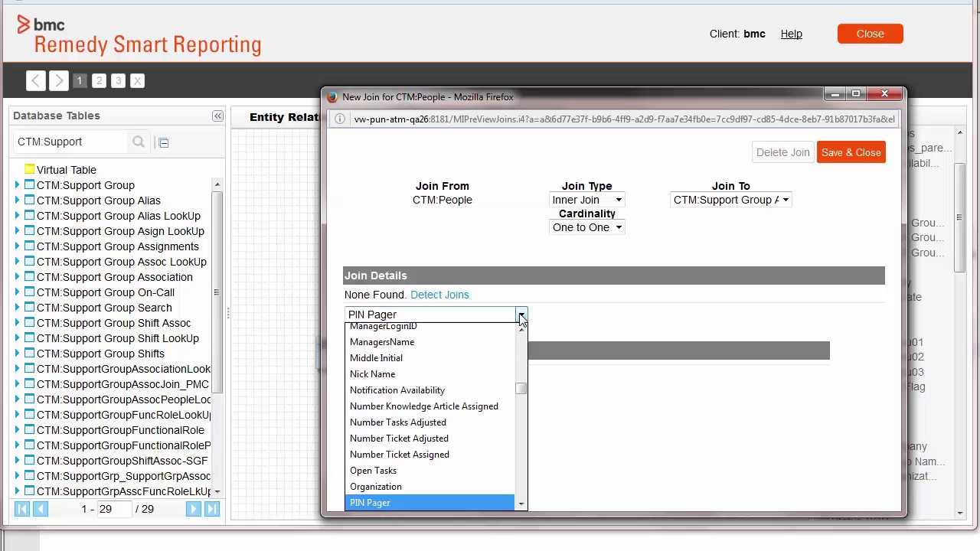Go to last page of table list
Viewport: 980px width, 551px height.
[212, 509]
